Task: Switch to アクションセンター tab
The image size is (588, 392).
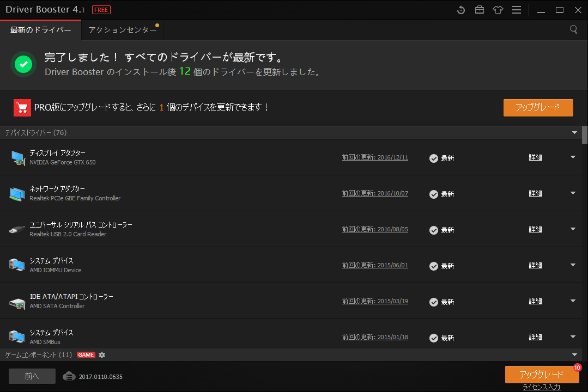Action: coord(122,30)
